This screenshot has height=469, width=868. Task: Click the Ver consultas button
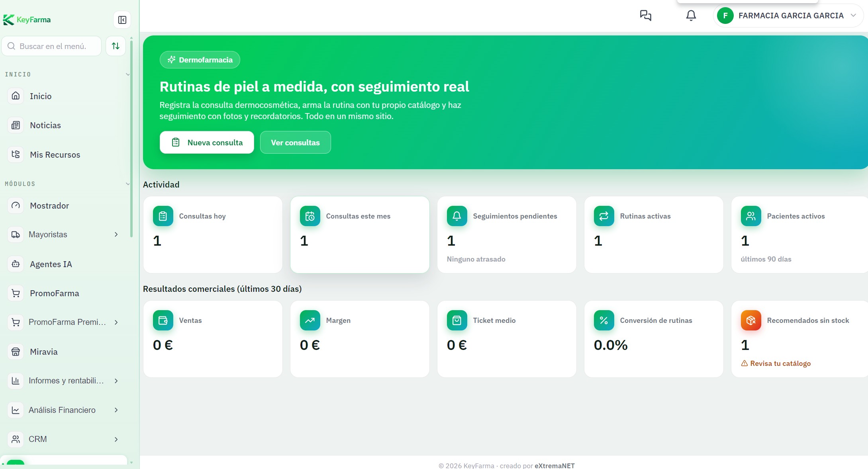click(x=295, y=142)
